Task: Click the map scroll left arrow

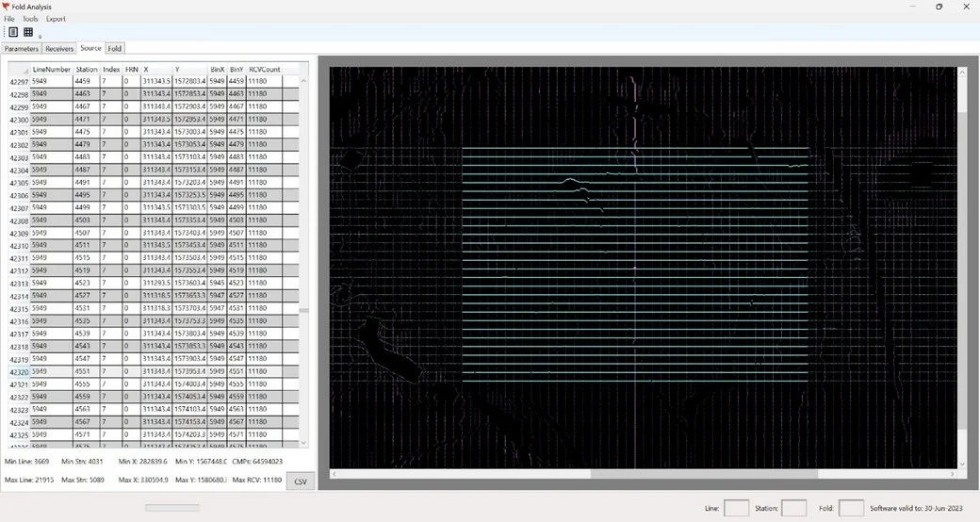Action: (335, 474)
